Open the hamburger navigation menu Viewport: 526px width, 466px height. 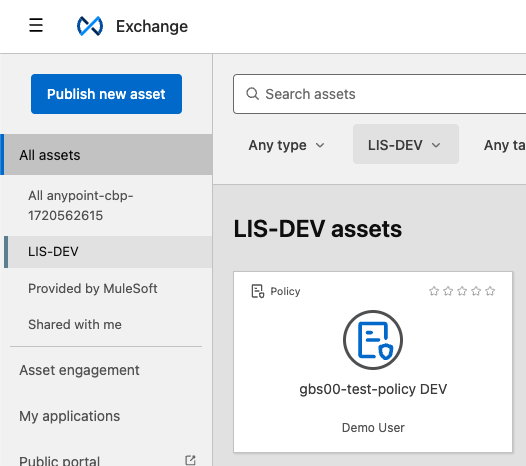tap(36, 25)
